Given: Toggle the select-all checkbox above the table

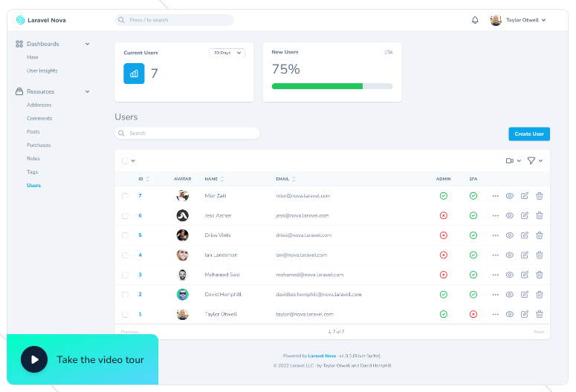Looking at the screenshot, I should point(126,161).
